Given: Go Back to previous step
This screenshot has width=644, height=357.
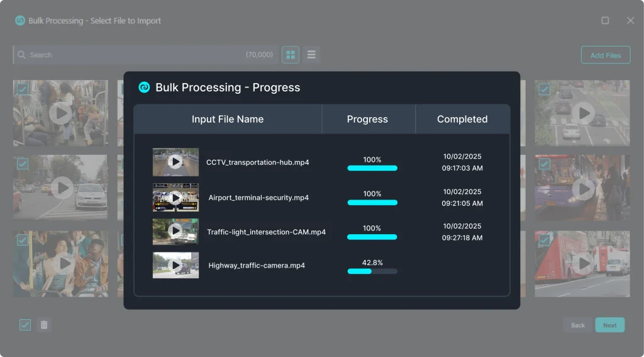Looking at the screenshot, I should [x=577, y=325].
